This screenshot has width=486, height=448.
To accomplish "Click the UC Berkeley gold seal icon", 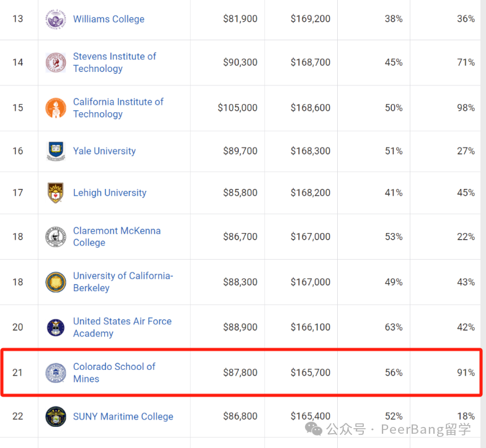I will (56, 283).
